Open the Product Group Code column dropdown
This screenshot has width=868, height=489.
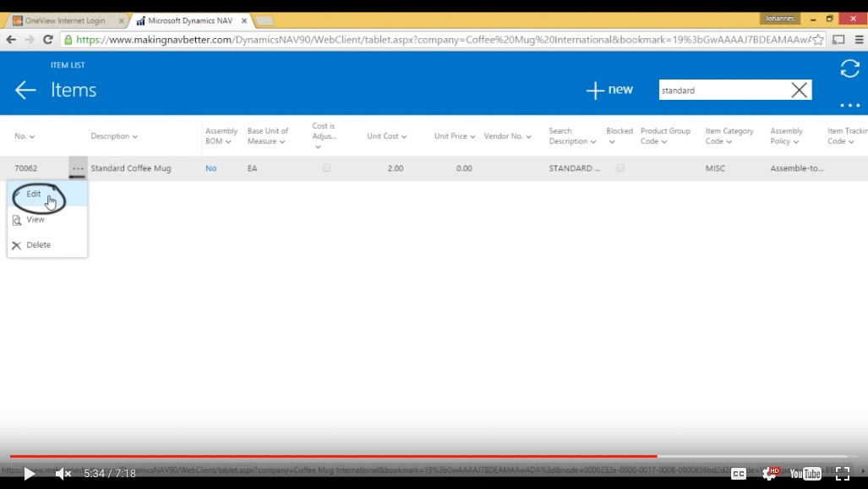664,142
